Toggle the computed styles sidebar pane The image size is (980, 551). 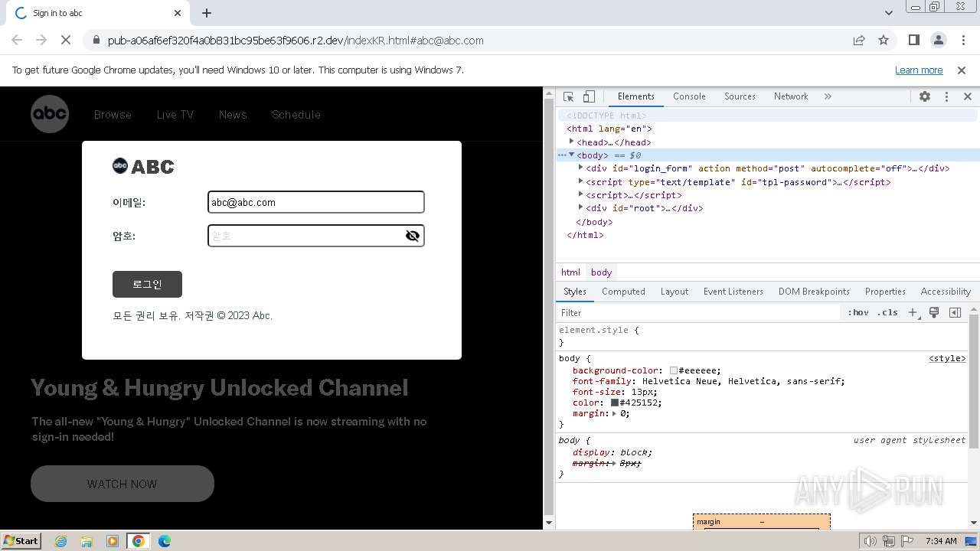(955, 312)
